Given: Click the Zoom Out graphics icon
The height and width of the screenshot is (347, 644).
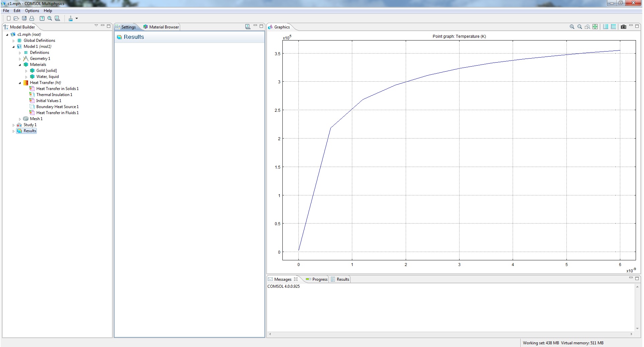Looking at the screenshot, I should [x=579, y=27].
